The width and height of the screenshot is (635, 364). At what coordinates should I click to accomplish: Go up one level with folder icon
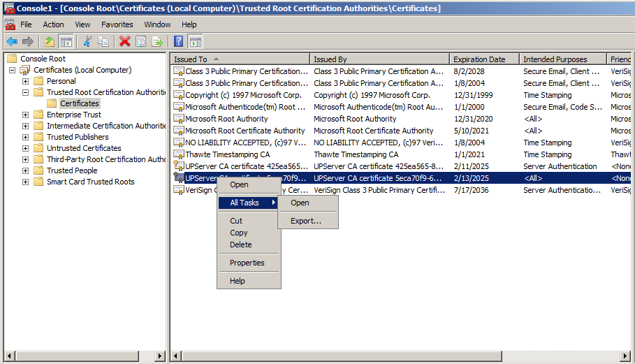(50, 41)
